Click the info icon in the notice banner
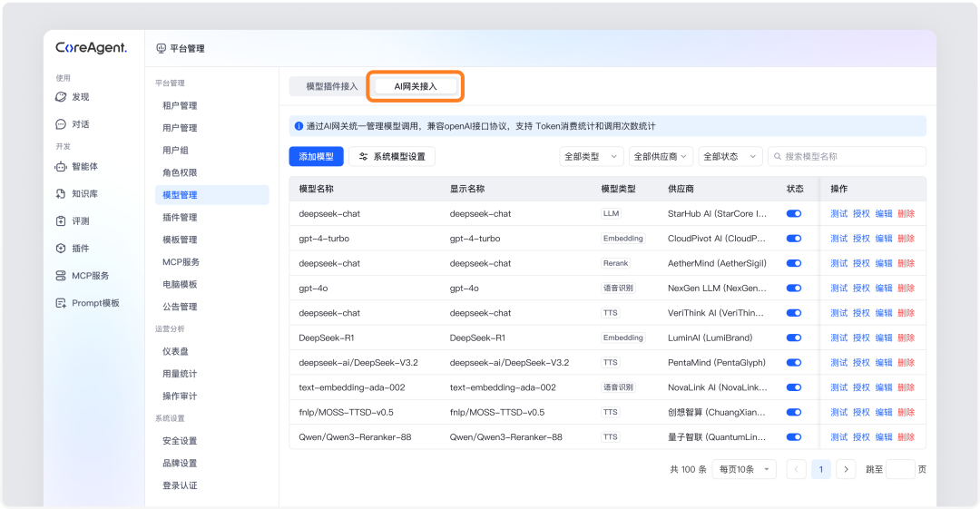 point(299,126)
